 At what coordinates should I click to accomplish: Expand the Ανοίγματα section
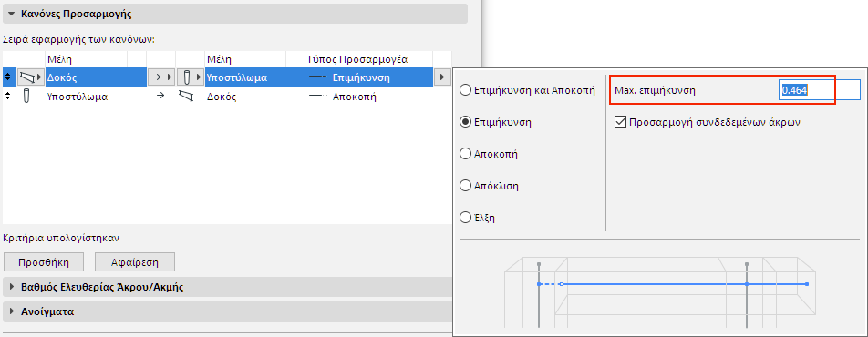tap(12, 311)
